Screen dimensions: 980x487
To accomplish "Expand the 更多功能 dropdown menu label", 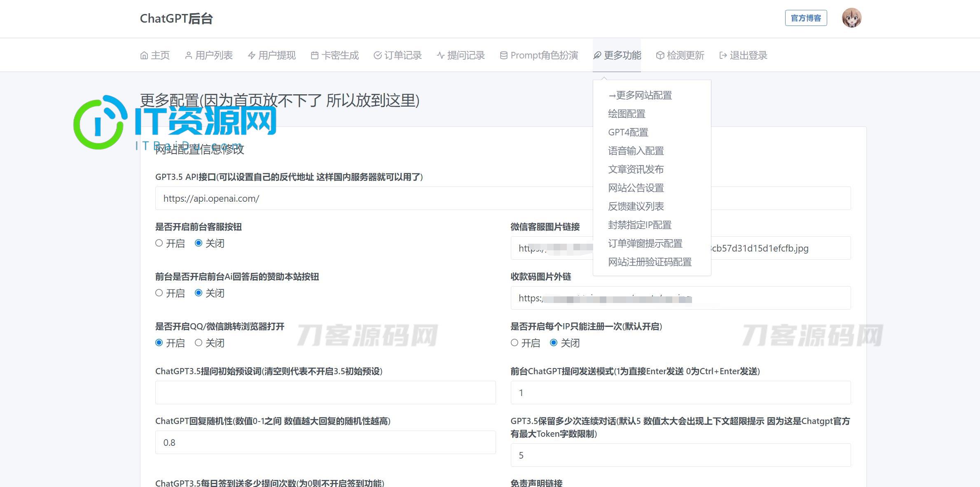I will pyautogui.click(x=622, y=55).
